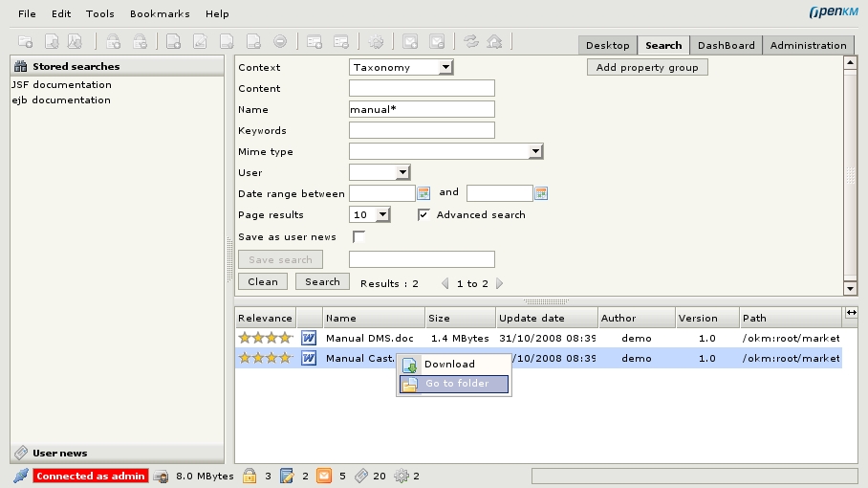
Task: Uncheck the Advanced search checkbox
Action: coord(423,214)
